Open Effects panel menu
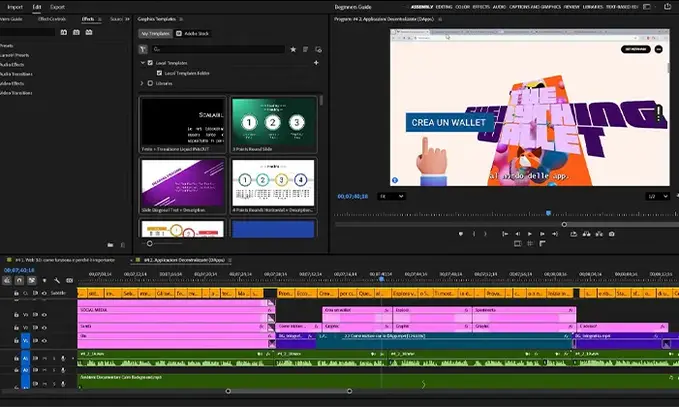The image size is (679, 407). (100, 19)
